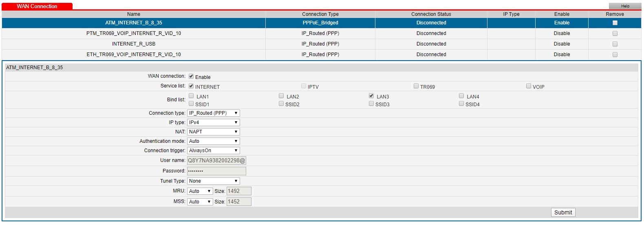Select the ATM_INTERNET_B_8_35 connection row

[x=322, y=23]
